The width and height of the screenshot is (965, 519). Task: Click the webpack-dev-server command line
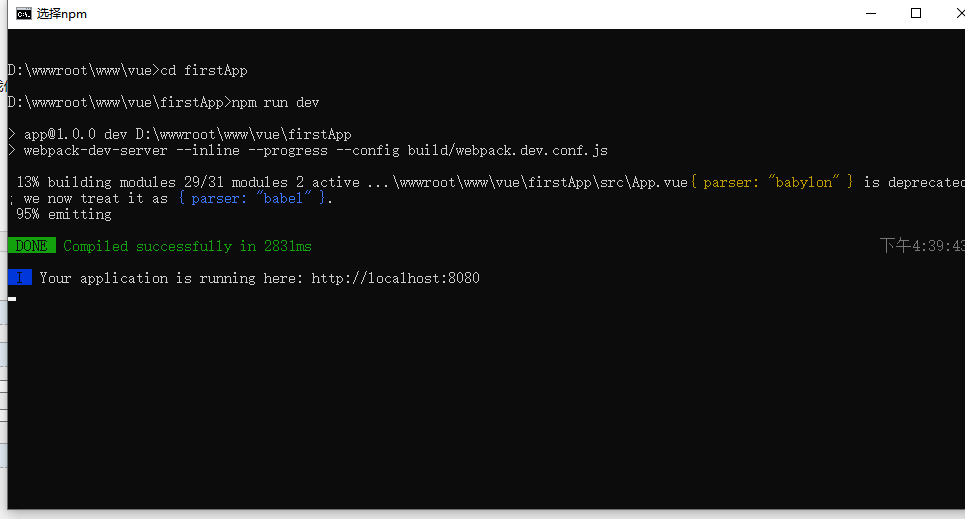click(315, 150)
